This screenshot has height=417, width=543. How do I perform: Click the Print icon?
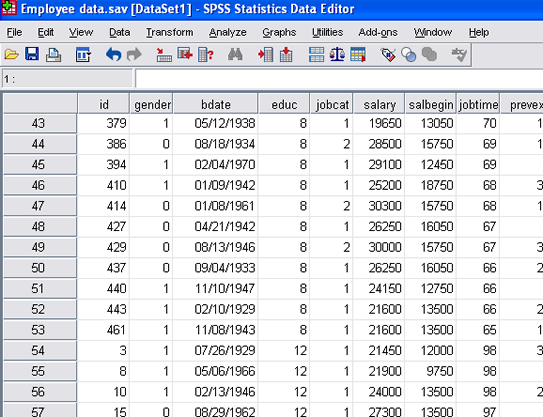pos(54,55)
